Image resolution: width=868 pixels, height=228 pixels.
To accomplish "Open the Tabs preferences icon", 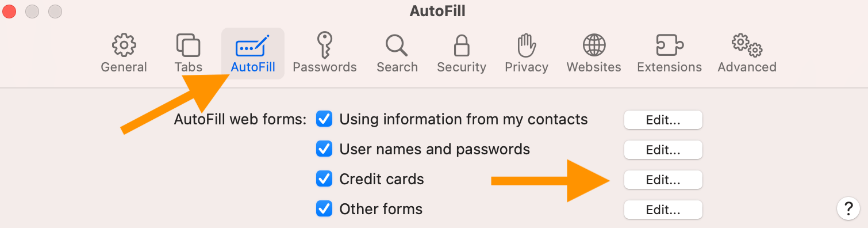I will pyautogui.click(x=189, y=45).
